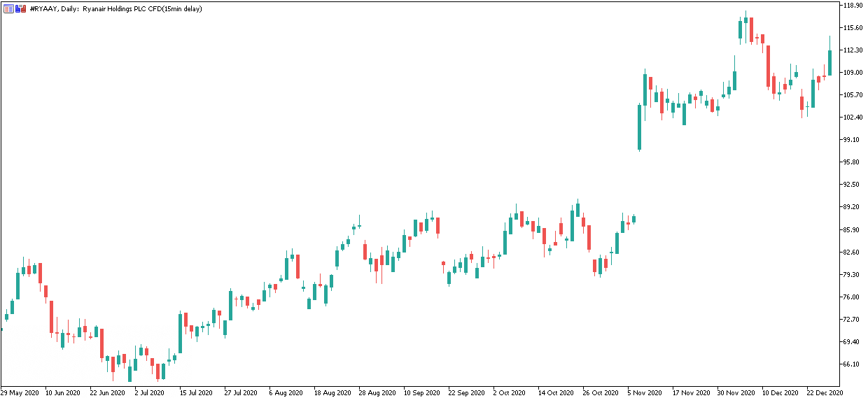
Task: Click the 22 Sep 2020 date label
Action: tap(468, 392)
